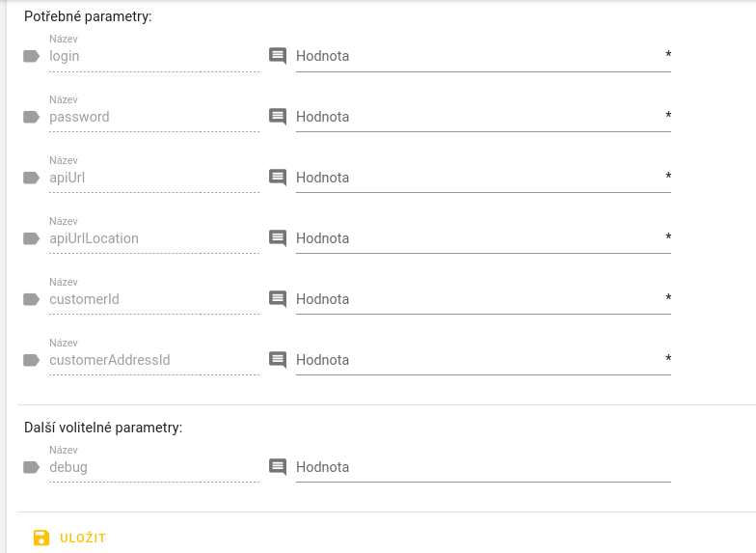This screenshot has width=756, height=553.
Task: Click the label tag icon beside password
Action: pos(31,117)
